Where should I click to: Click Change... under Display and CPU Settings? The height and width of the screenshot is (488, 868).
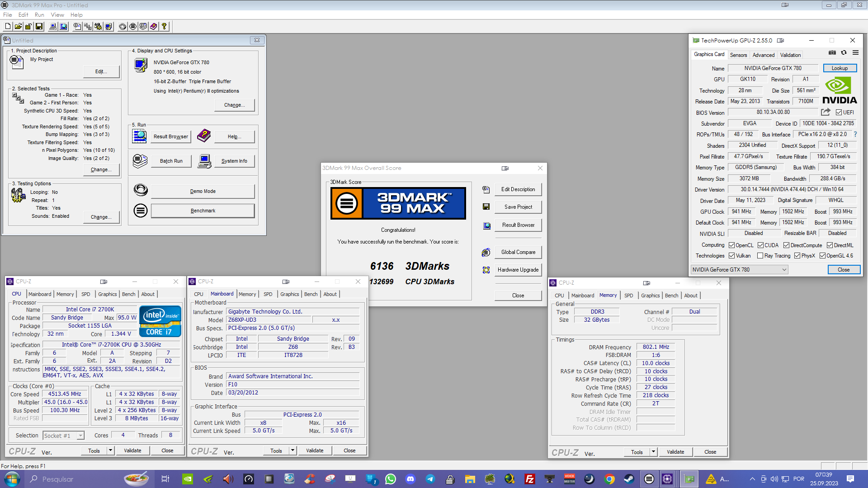[x=234, y=105]
